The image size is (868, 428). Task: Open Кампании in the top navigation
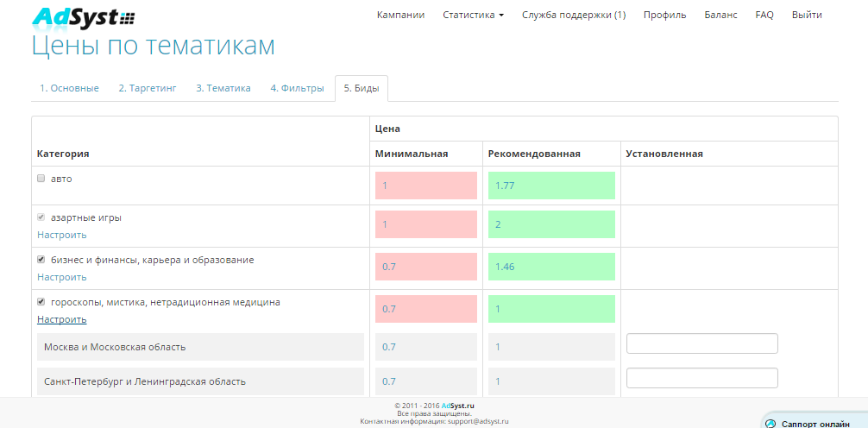tap(401, 15)
